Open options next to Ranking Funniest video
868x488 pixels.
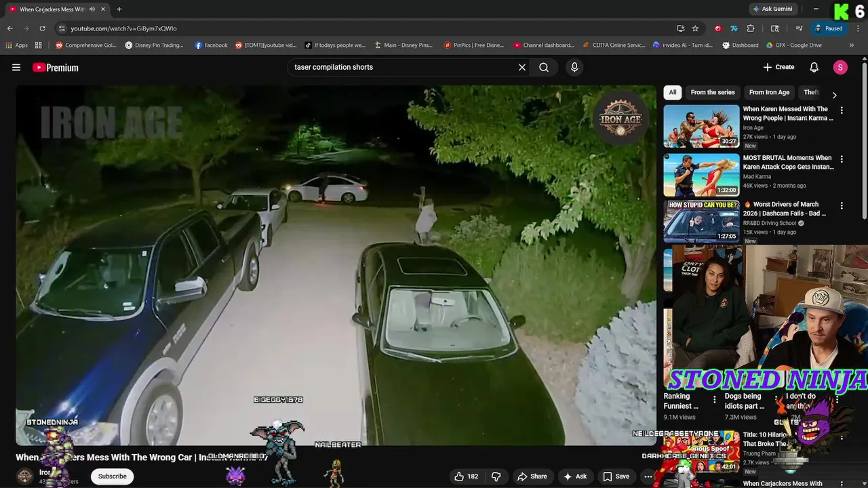pyautogui.click(x=714, y=399)
